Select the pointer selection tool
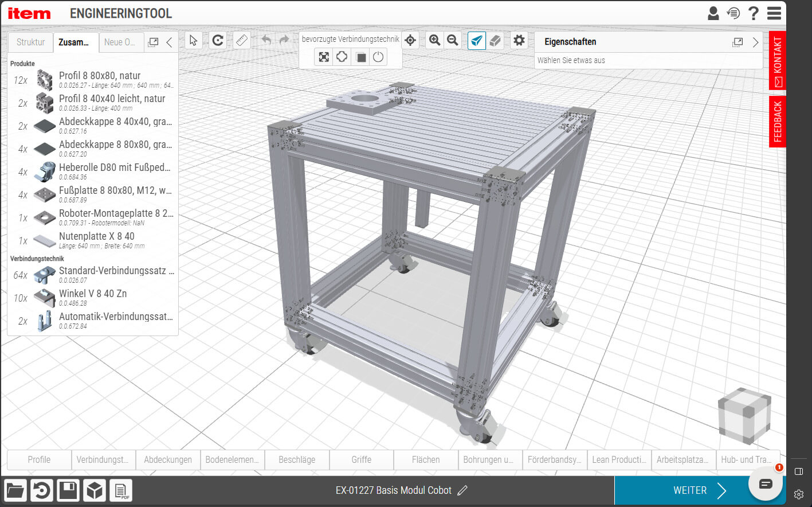 tap(193, 40)
